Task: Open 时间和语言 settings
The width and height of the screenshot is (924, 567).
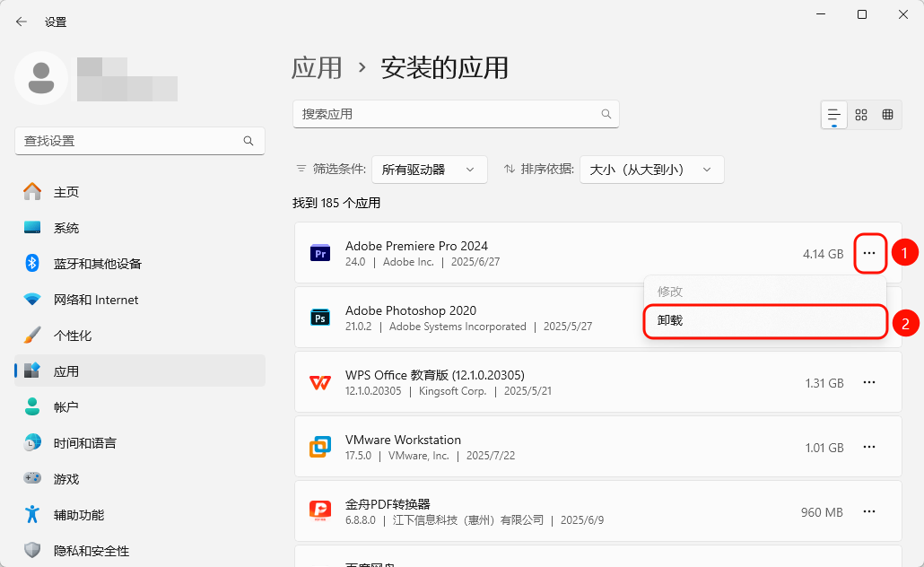Action: pyautogui.click(x=140, y=442)
